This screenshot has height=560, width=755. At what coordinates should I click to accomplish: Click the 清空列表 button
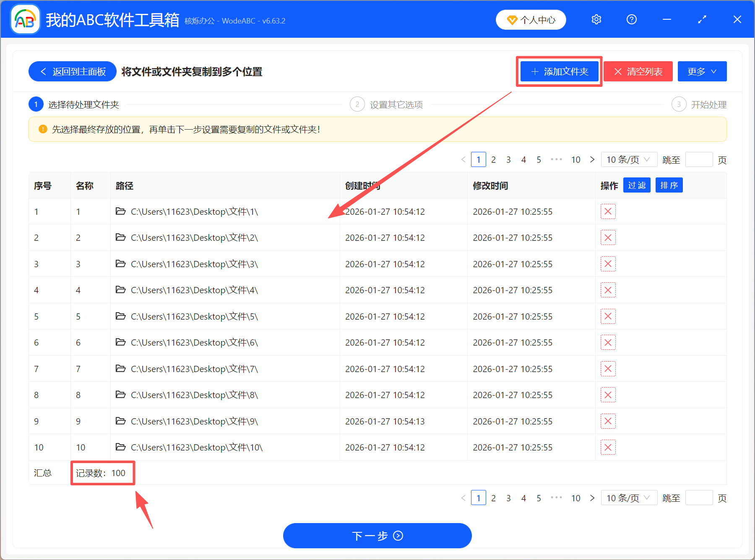pos(638,71)
